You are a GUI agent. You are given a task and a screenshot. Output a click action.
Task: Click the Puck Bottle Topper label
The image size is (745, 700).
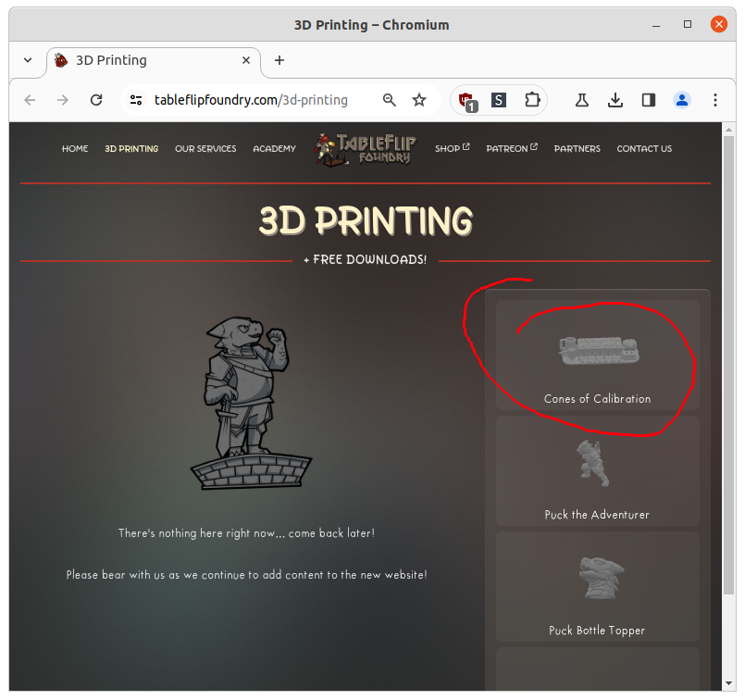[597, 631]
